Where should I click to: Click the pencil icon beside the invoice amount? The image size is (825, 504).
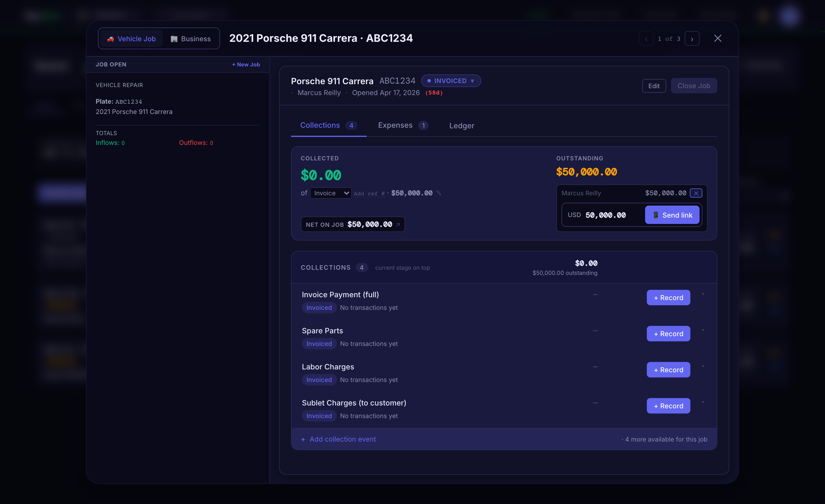[439, 193]
